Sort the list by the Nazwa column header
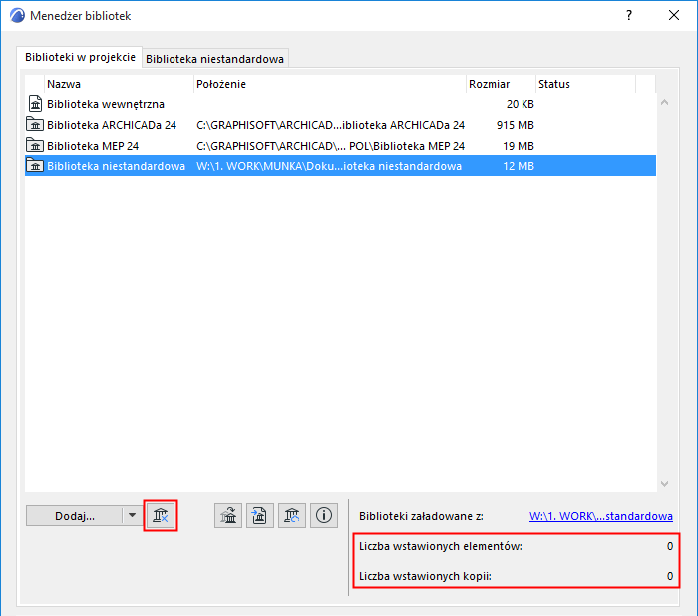Screen dimensions: 698x616 click(x=120, y=84)
